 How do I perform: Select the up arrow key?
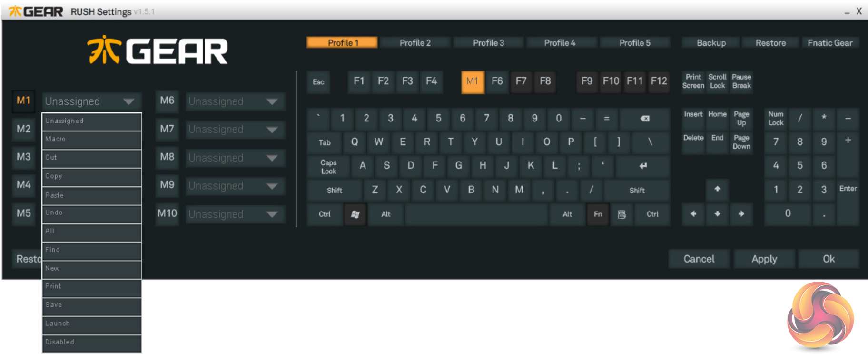[717, 189]
